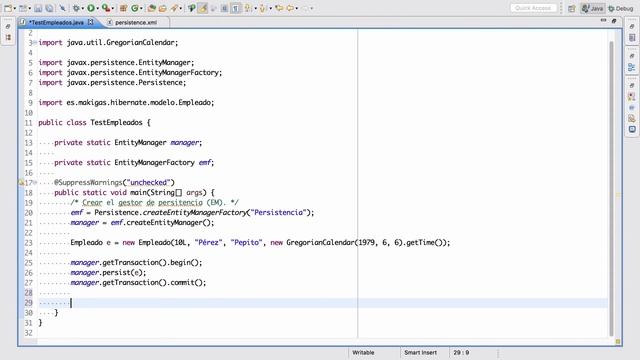
Task: Click the vertical editor scrollbar
Action: point(611,188)
